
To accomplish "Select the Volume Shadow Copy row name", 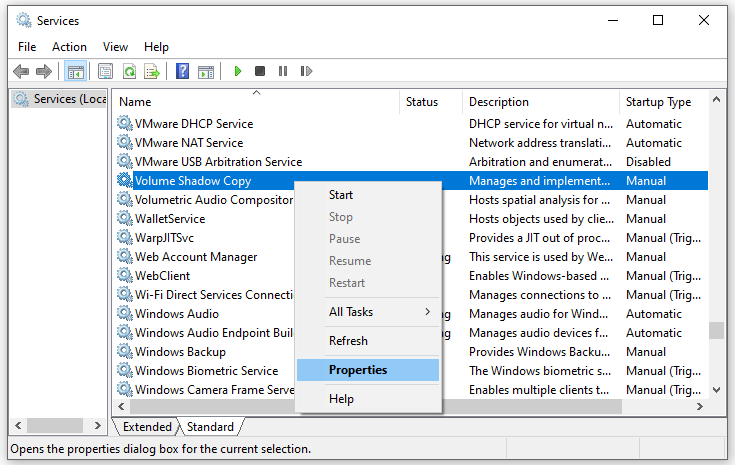I will [193, 181].
